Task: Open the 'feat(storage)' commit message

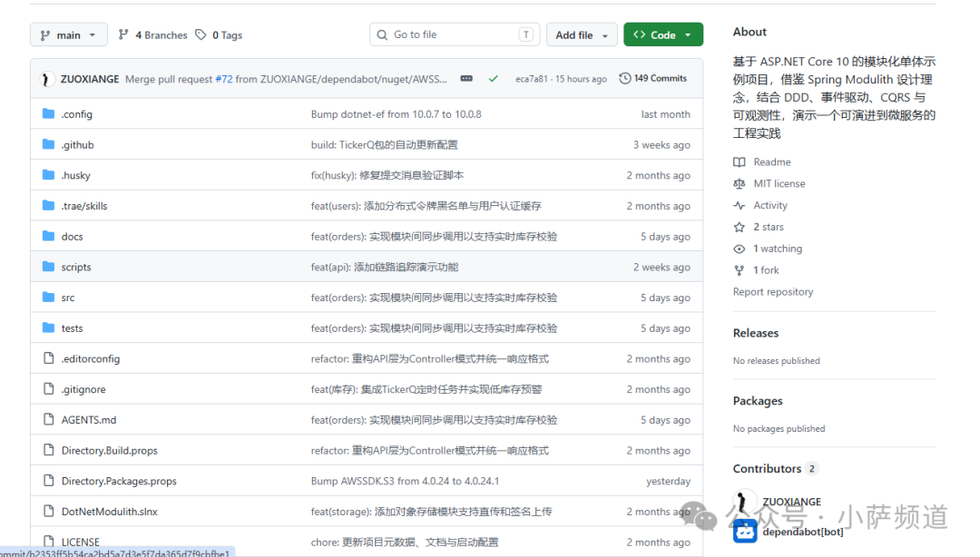Action: tap(431, 512)
